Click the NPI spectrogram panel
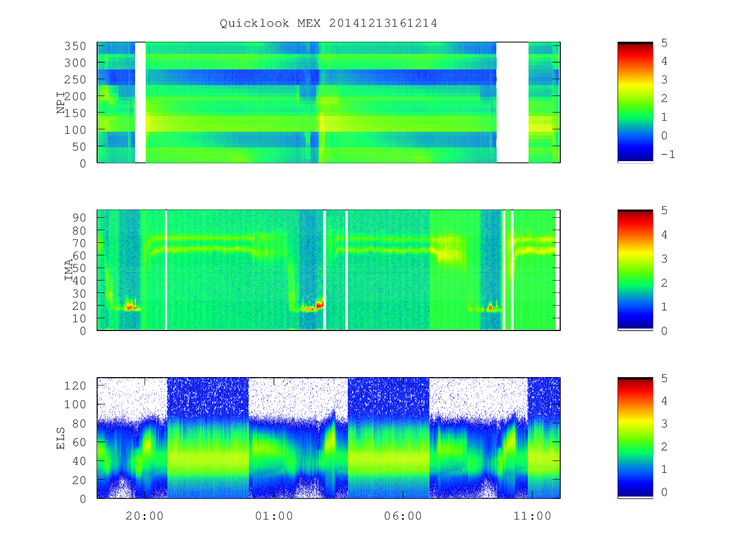This screenshot has width=747, height=560. [329, 103]
